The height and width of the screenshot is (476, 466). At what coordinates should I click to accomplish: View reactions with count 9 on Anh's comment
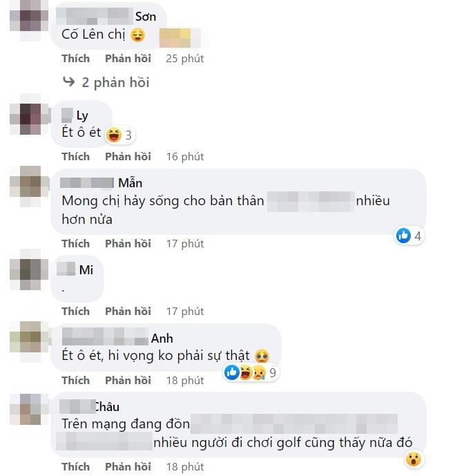[x=251, y=372]
